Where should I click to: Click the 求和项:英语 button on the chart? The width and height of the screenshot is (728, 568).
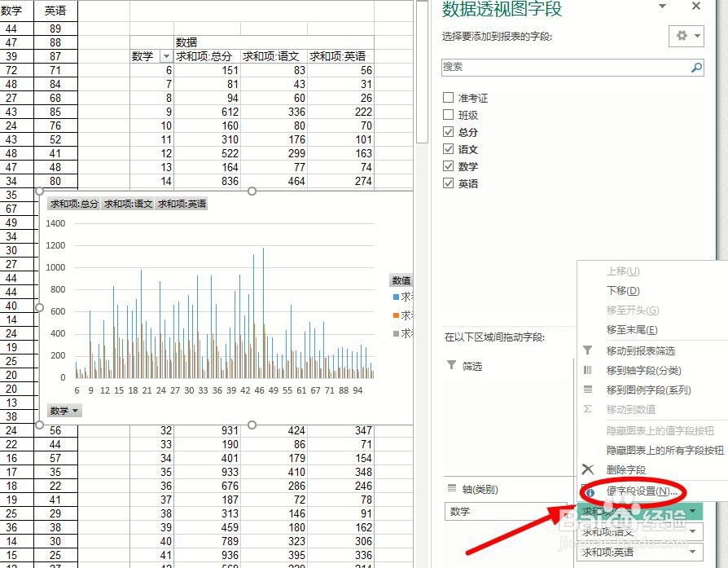click(x=181, y=205)
